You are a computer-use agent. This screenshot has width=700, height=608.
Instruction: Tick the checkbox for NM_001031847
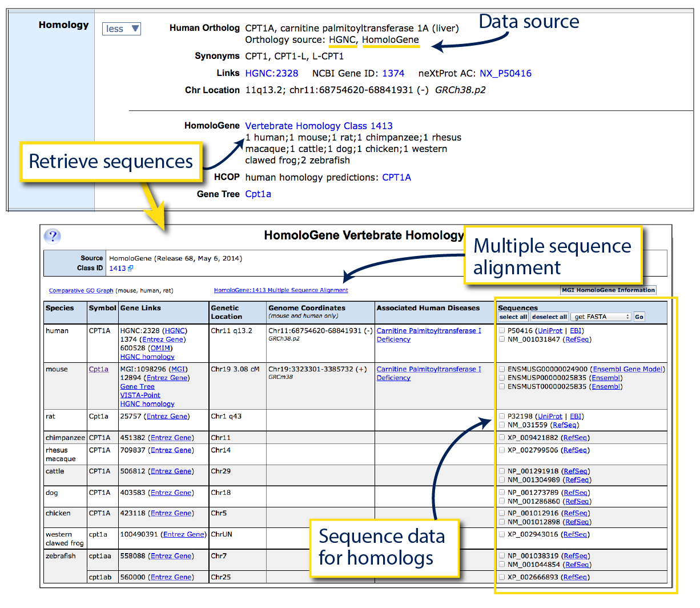tap(502, 339)
